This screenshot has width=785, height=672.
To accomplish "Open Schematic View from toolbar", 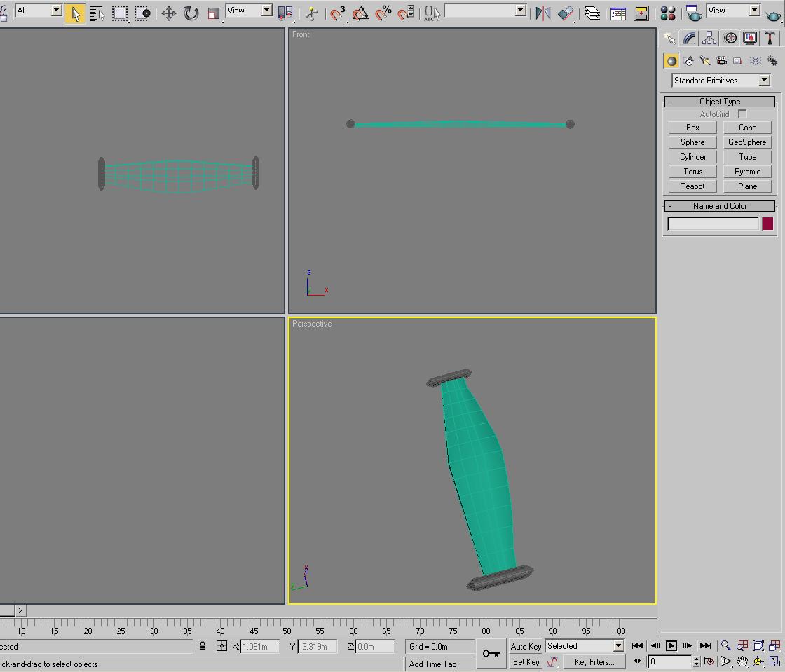I will coord(641,13).
